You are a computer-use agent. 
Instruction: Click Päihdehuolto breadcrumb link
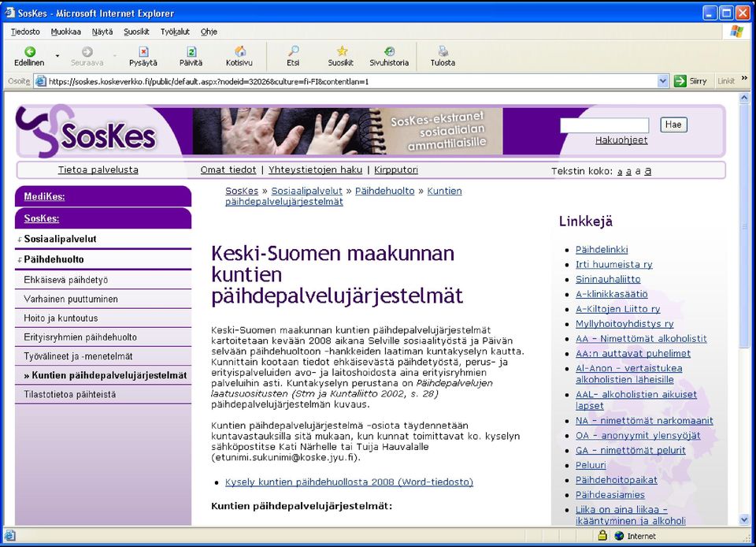click(385, 191)
